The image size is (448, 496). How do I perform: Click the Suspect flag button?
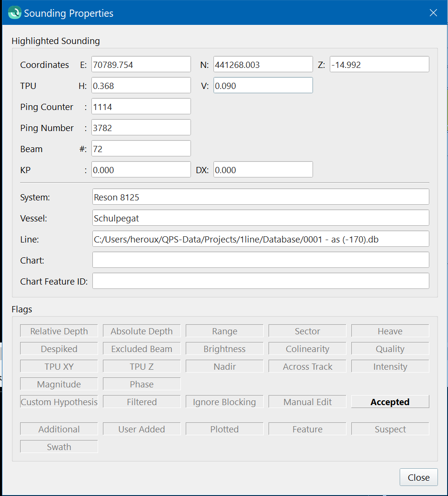click(x=390, y=429)
